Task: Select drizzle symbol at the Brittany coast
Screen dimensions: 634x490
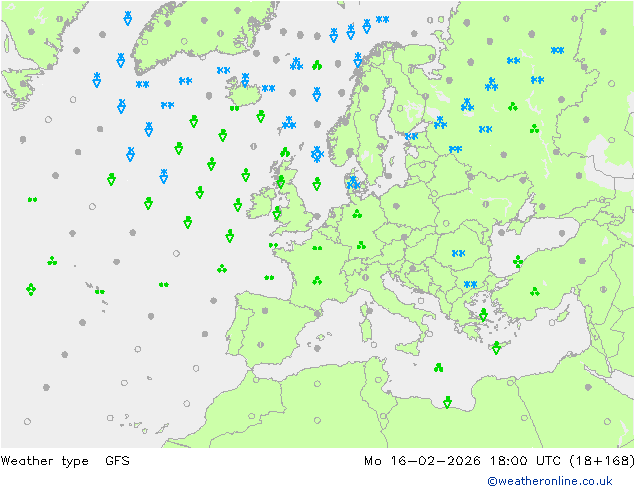Action: (x=273, y=245)
